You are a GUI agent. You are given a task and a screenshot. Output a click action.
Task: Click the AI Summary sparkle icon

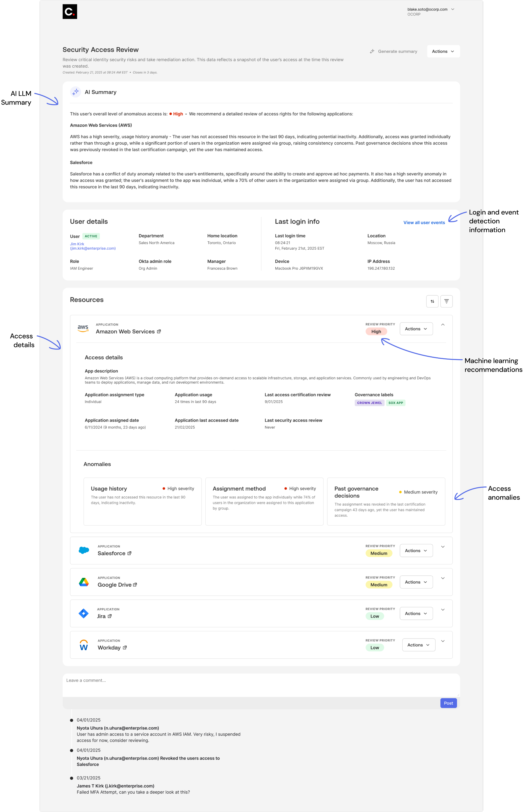(75, 92)
